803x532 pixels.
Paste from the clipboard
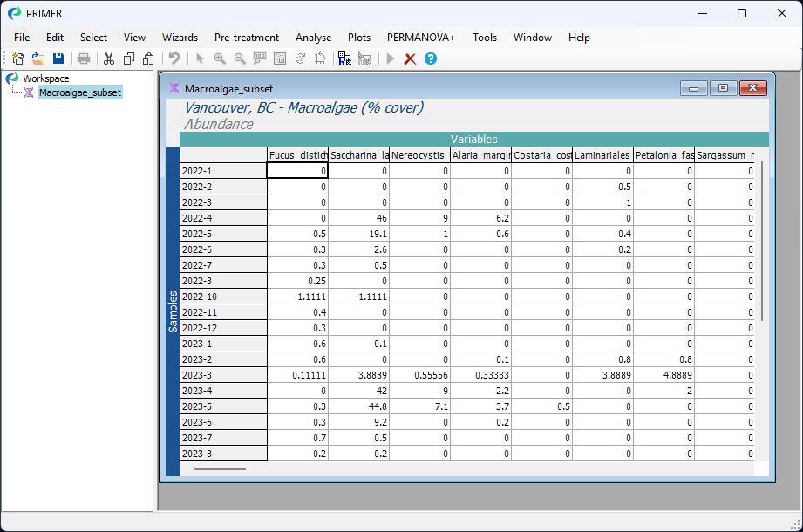[x=148, y=58]
